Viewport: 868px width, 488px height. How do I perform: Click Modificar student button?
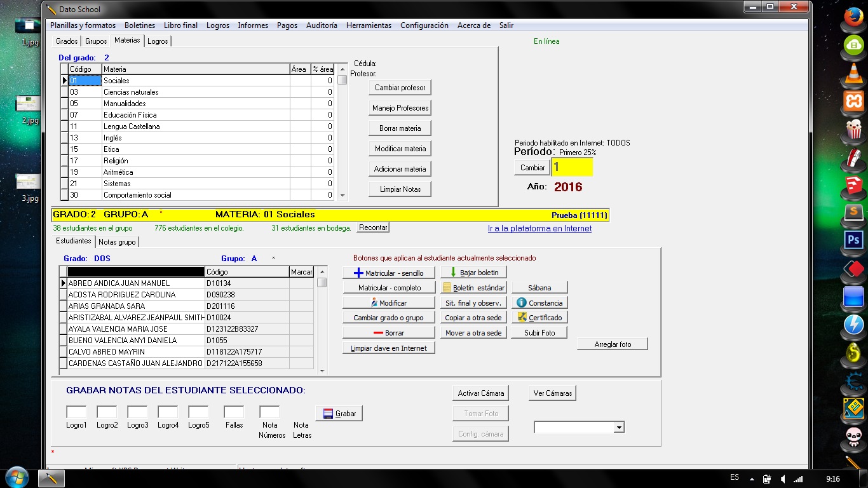coord(388,303)
